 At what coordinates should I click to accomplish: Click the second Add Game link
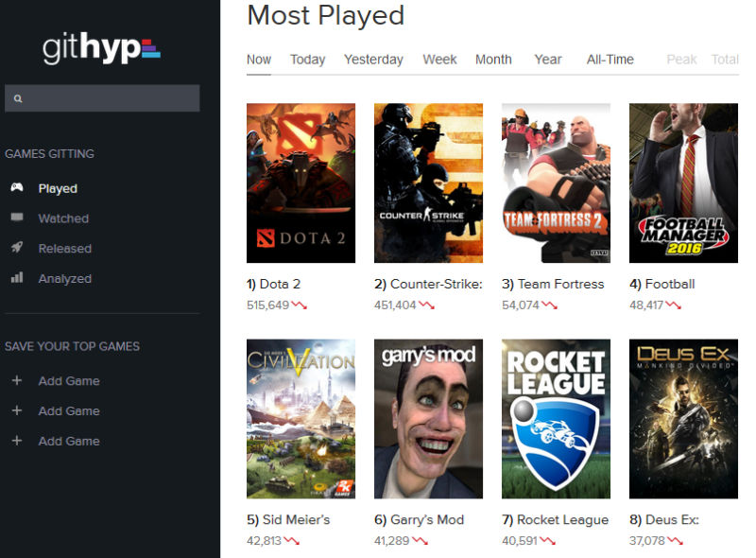pos(69,410)
